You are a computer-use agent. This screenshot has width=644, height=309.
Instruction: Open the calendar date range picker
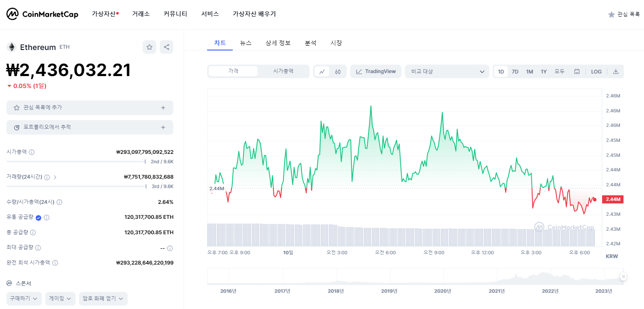pyautogui.click(x=577, y=71)
